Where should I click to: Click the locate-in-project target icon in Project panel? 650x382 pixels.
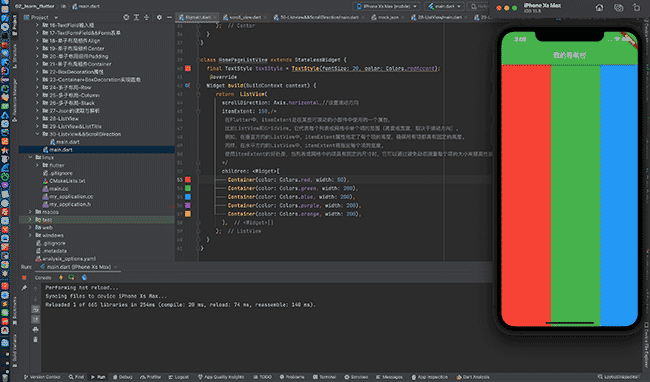pyautogui.click(x=126, y=17)
